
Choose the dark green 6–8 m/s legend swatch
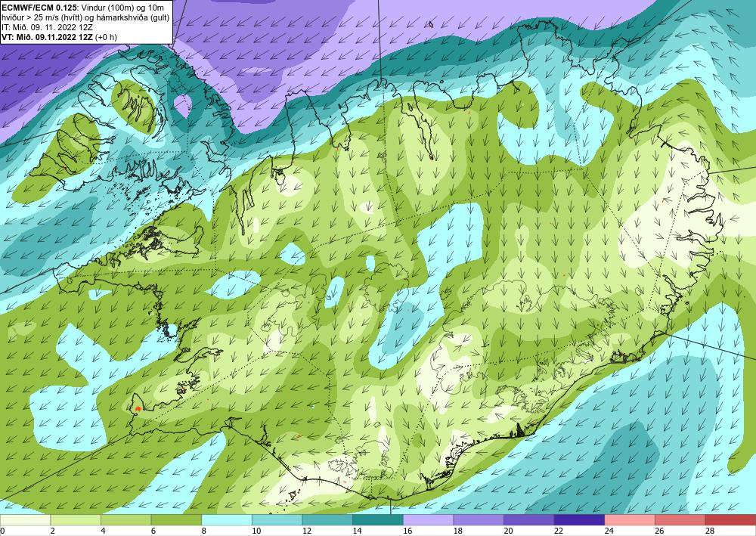pos(176,520)
